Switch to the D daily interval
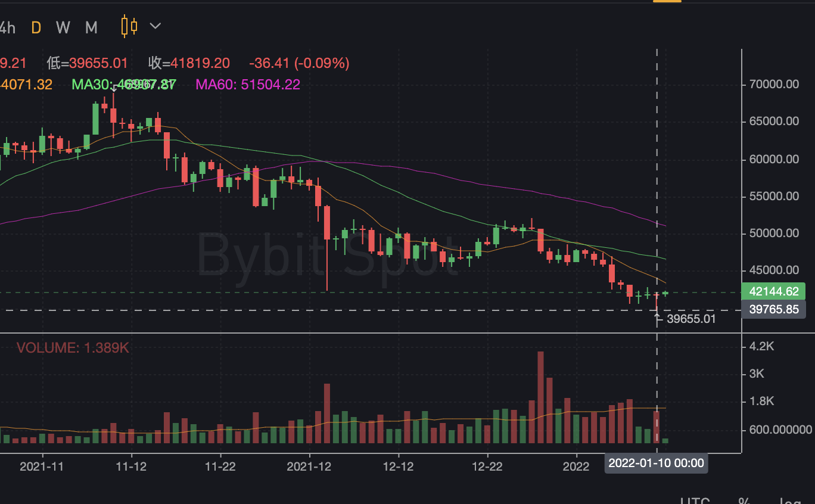Viewport: 815px width, 504px height. 36,27
